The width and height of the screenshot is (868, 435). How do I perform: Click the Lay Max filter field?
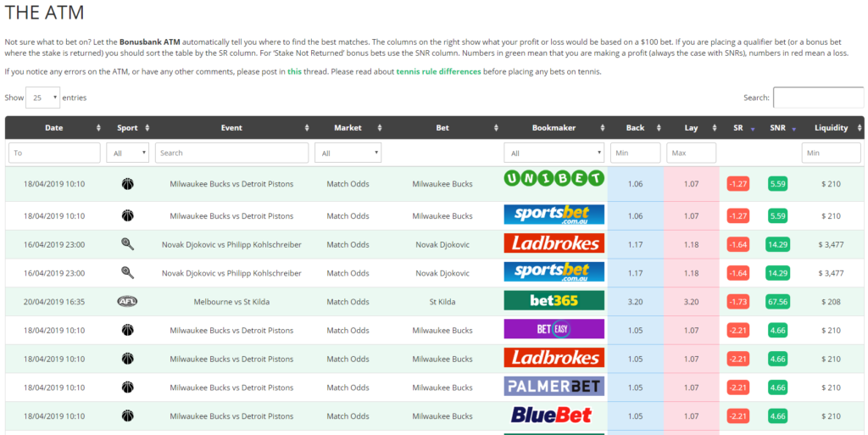tap(692, 153)
